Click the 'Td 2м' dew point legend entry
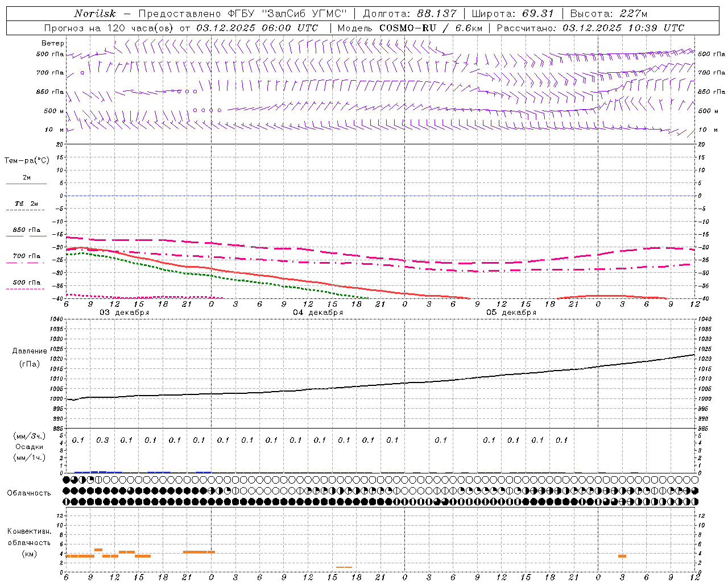Screen dimensions: 728x582 pos(27,203)
